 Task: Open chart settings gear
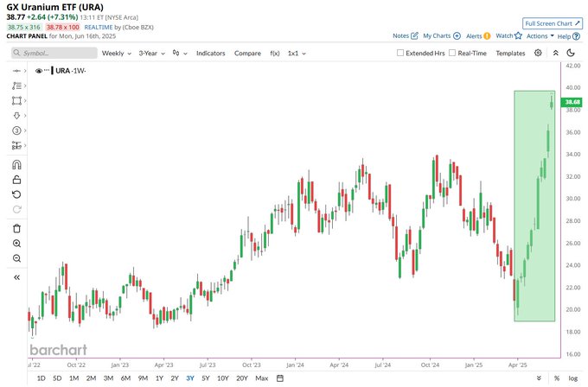(538, 53)
